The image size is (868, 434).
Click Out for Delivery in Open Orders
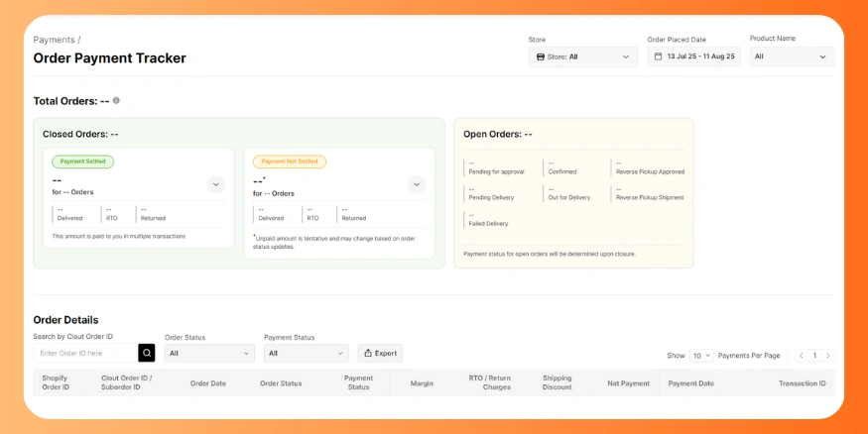coord(569,197)
